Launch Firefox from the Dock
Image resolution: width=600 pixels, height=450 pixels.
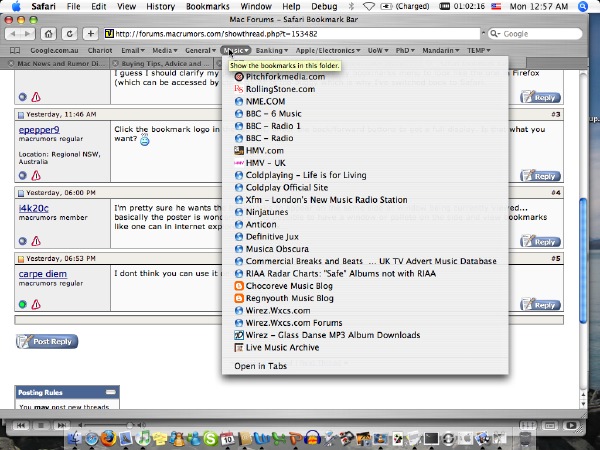(x=108, y=437)
